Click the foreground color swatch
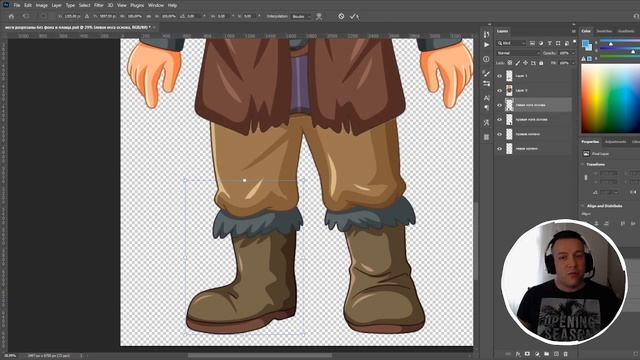Screen dimensions: 640x360 coord(585,43)
